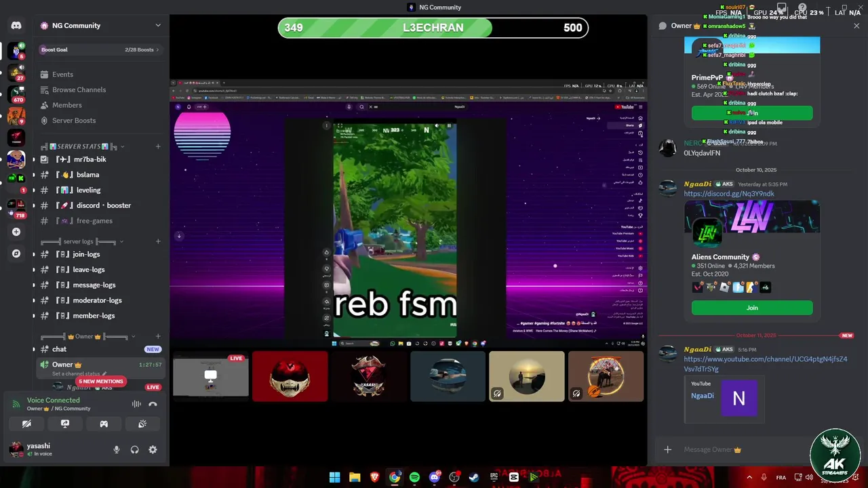Open the soundboard icon in voice panel
868x488 pixels.
pos(142,424)
